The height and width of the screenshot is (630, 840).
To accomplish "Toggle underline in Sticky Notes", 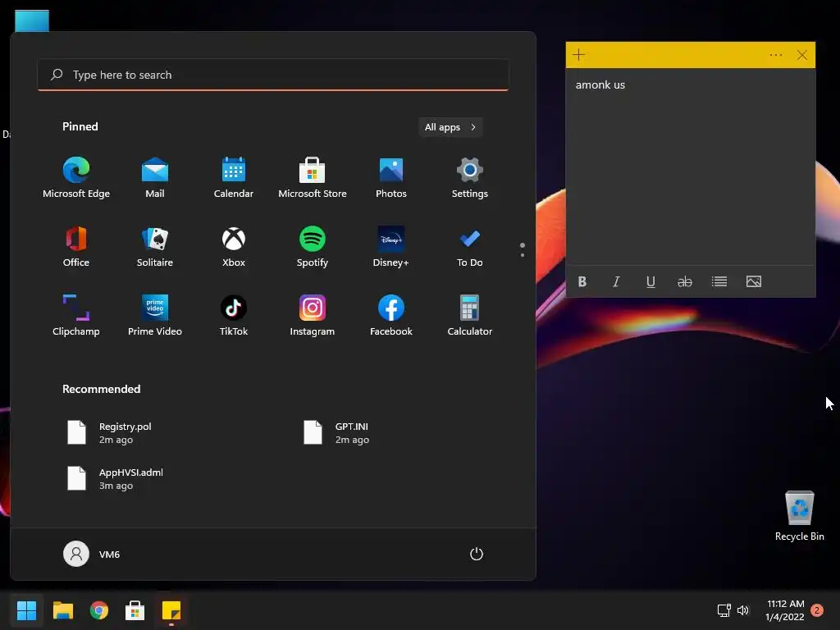I will pyautogui.click(x=651, y=282).
